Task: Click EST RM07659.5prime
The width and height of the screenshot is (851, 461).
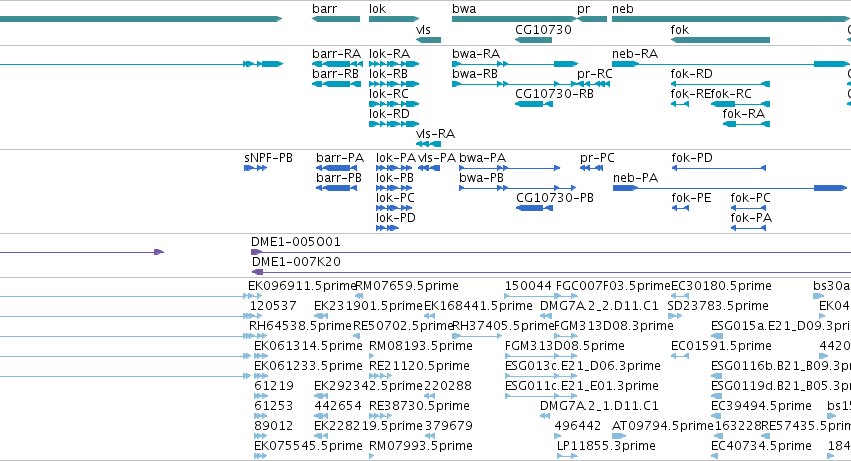Action: [407, 286]
